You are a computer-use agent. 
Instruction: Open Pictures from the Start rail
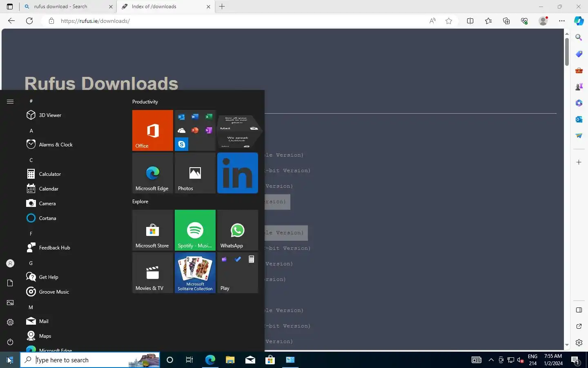pos(10,303)
